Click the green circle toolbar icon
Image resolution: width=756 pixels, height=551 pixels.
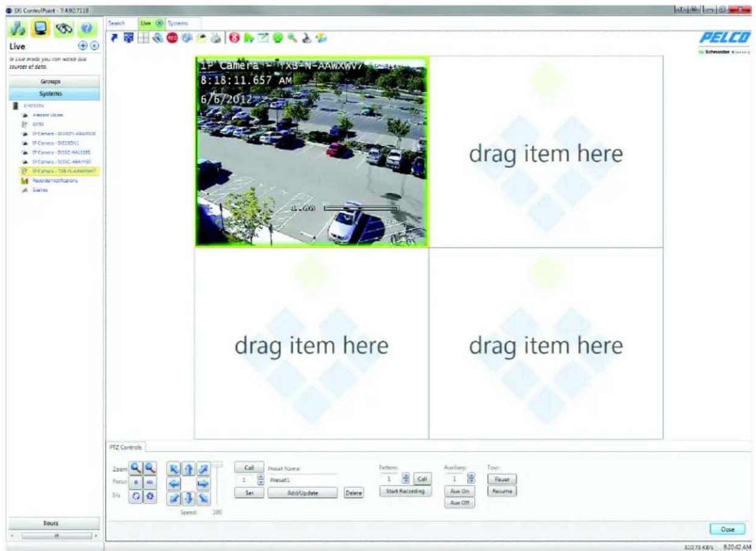277,38
